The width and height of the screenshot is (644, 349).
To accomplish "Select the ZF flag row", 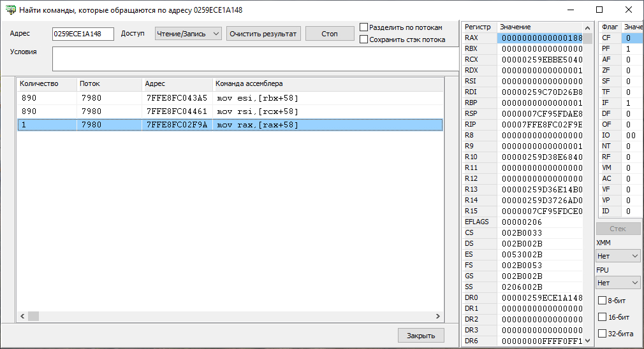I will point(620,70).
